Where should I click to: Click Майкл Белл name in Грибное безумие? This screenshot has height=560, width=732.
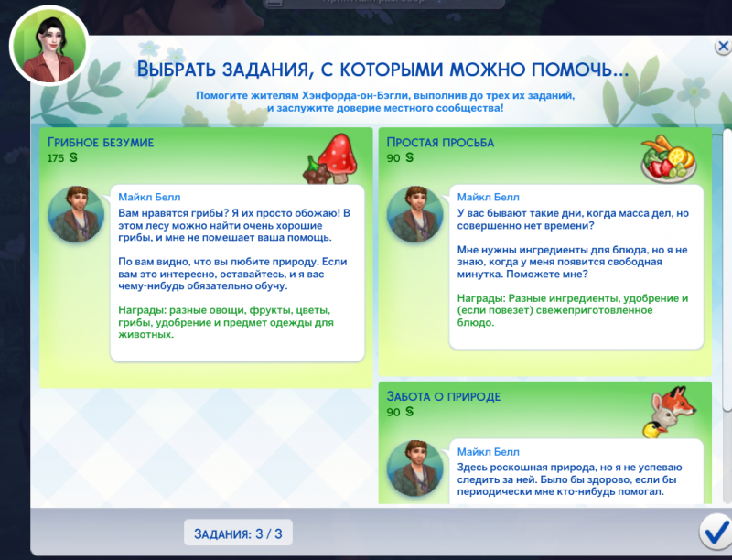[x=149, y=198]
